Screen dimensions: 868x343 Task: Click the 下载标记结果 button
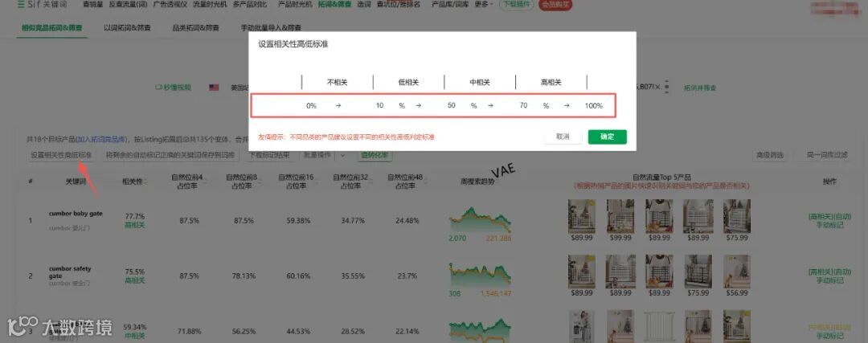pyautogui.click(x=269, y=156)
